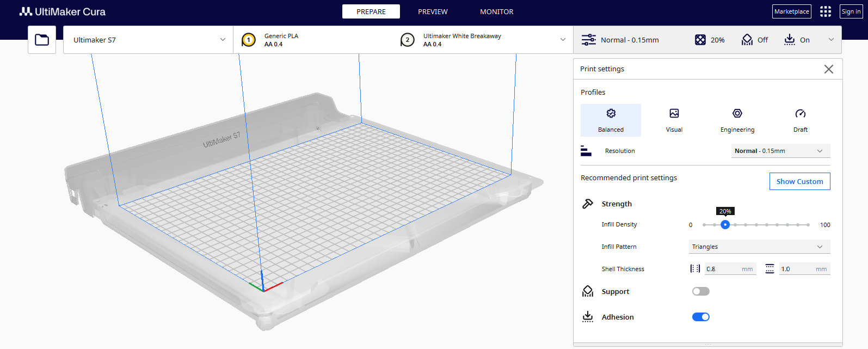Click the Infill Pattern label
The image size is (868, 349).
click(619, 247)
